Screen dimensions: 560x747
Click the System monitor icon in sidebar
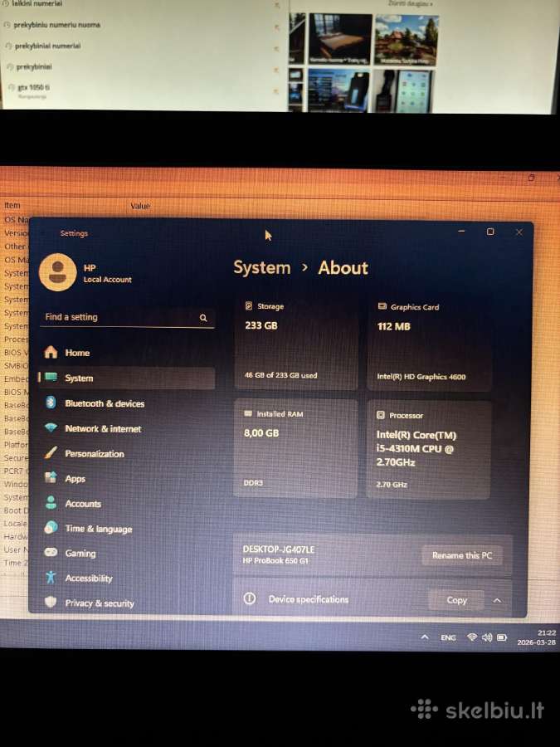(51, 378)
